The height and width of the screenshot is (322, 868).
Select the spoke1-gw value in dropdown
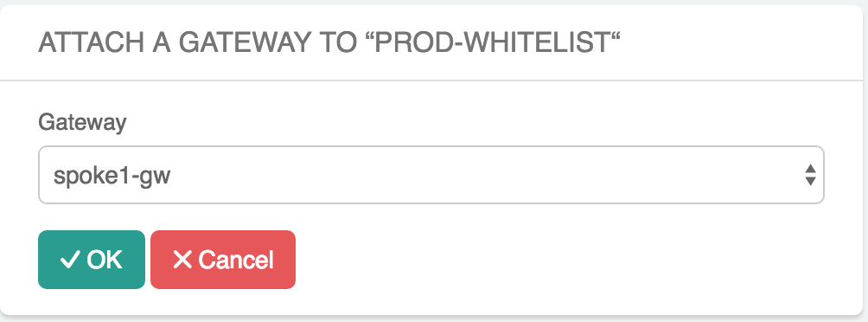(112, 177)
